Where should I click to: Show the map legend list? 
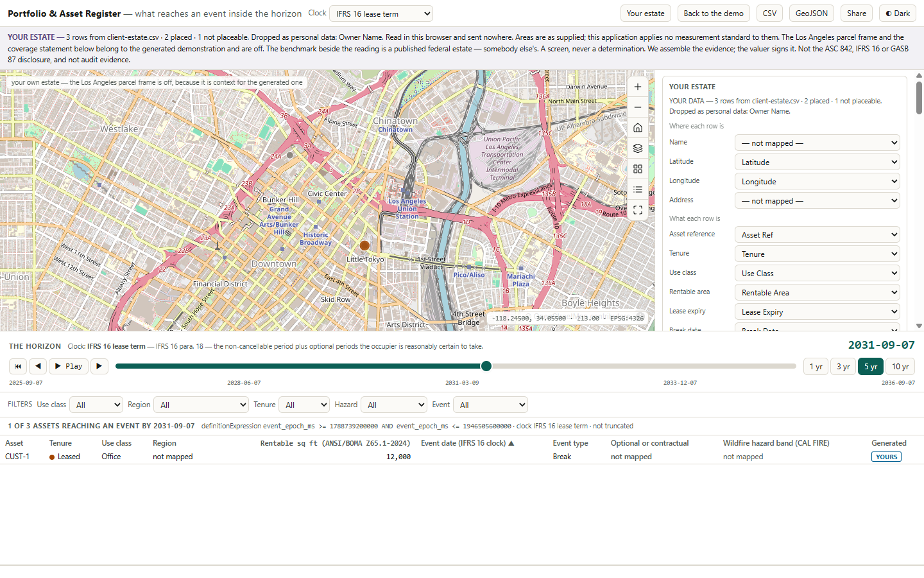click(x=637, y=189)
